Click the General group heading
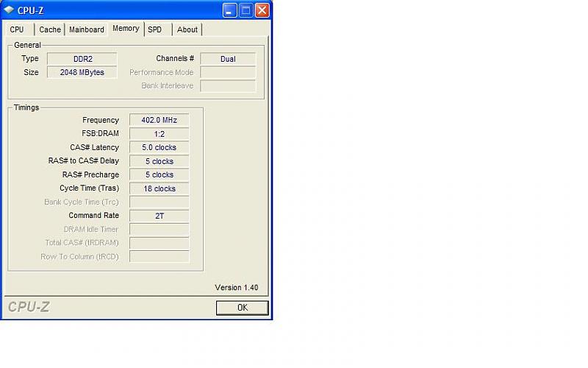Viewport: 588px width, 368px height. (27, 45)
